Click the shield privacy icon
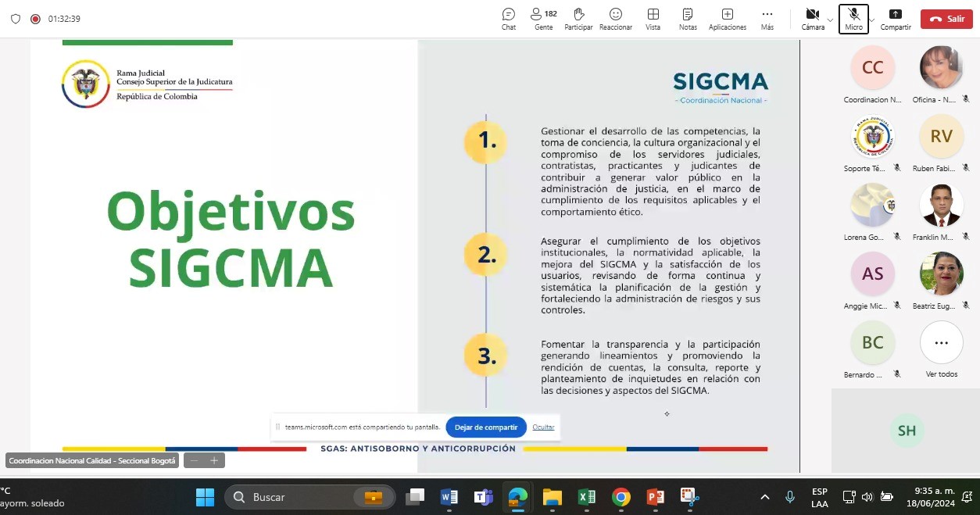Screen dimensions: 980x515 pyautogui.click(x=16, y=19)
